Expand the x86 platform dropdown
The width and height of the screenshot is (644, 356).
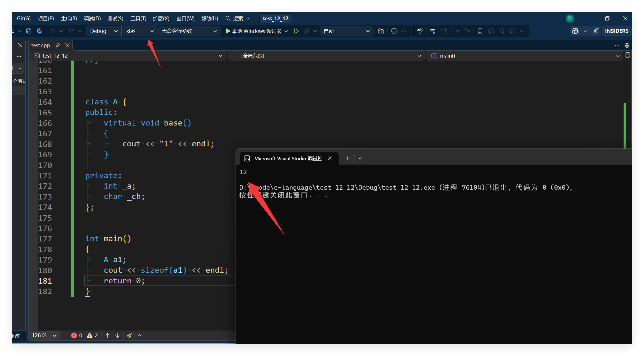[139, 31]
